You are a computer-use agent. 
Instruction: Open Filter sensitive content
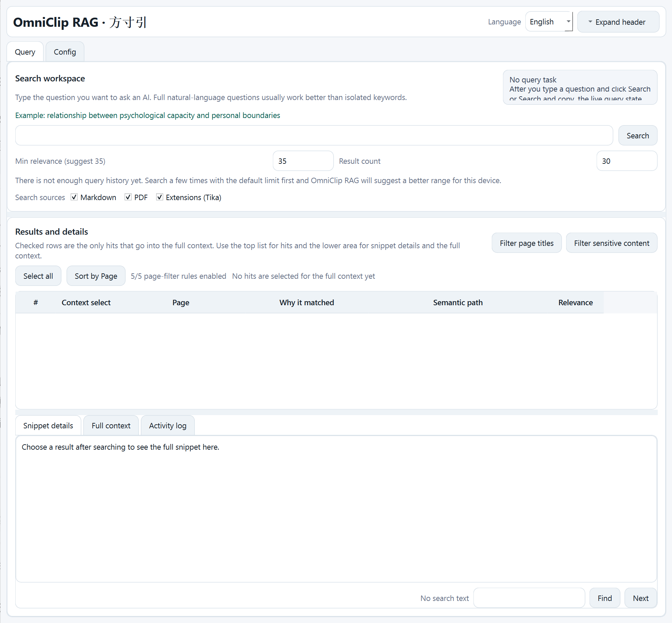[611, 243]
